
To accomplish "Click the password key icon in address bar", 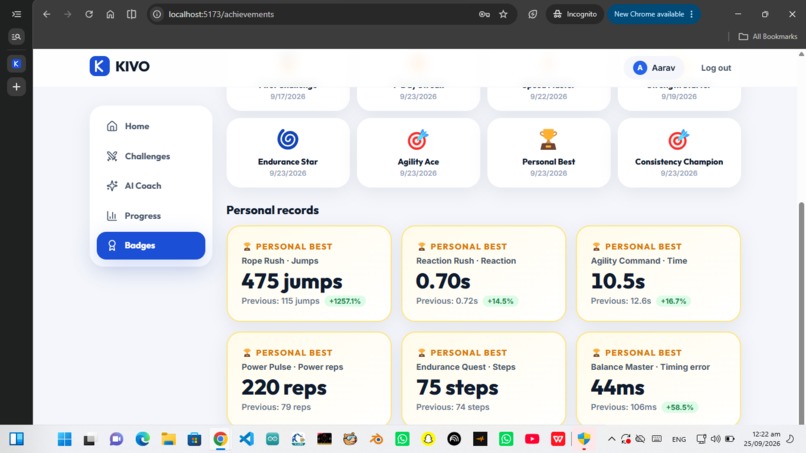I will [x=484, y=14].
